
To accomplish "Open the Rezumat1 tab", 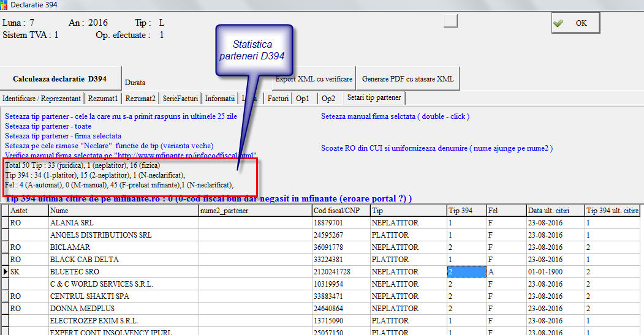I will (x=103, y=98).
